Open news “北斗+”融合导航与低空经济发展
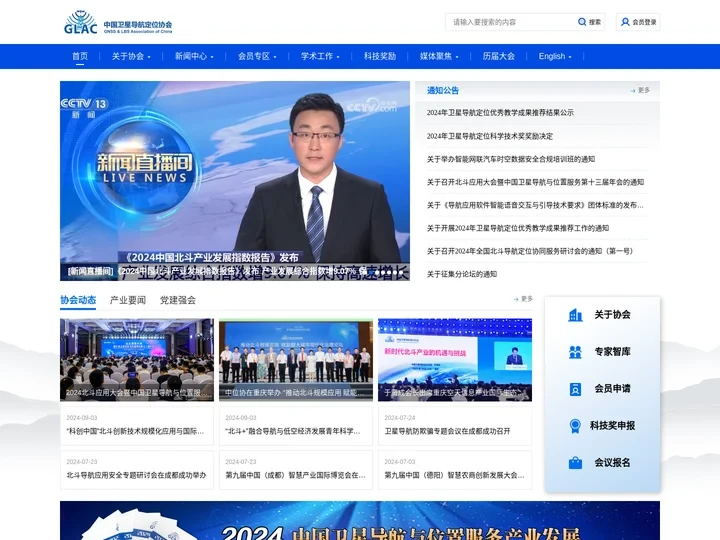Viewport: 720px width, 540px height. 292,431
